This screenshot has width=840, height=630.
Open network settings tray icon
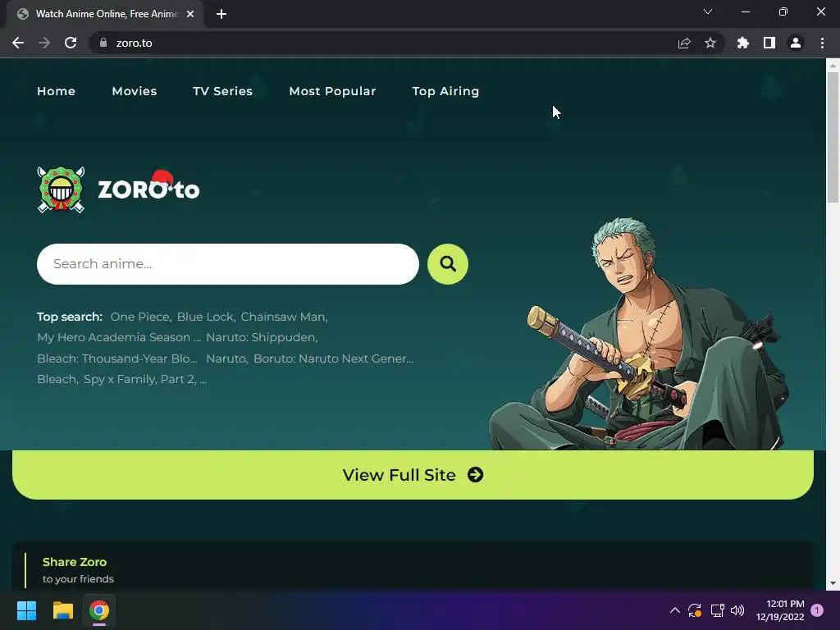pos(717,610)
